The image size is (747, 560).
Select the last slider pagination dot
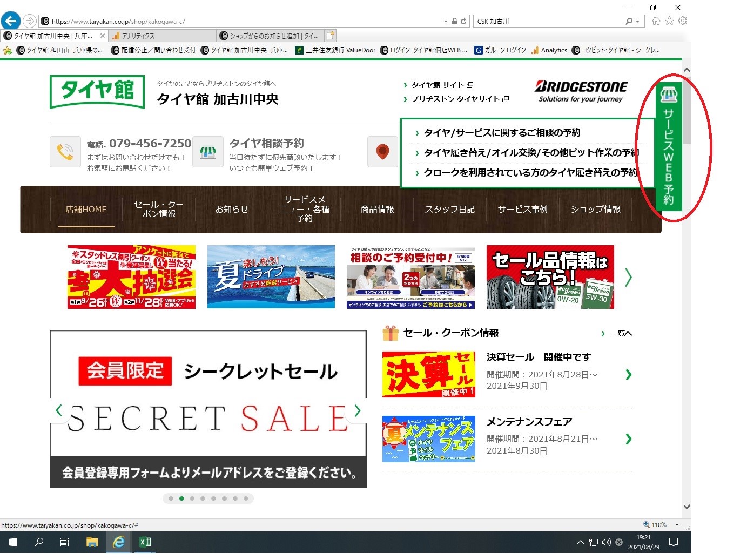coord(246,498)
